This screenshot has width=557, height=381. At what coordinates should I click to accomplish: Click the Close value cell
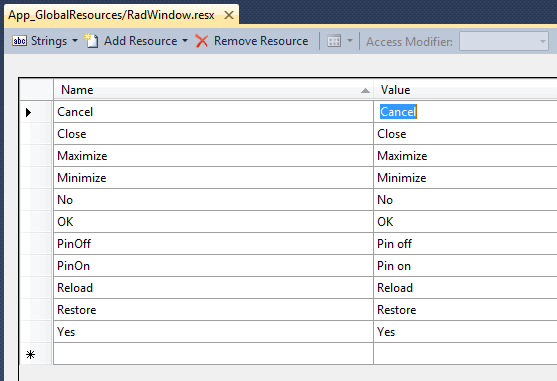[465, 134]
